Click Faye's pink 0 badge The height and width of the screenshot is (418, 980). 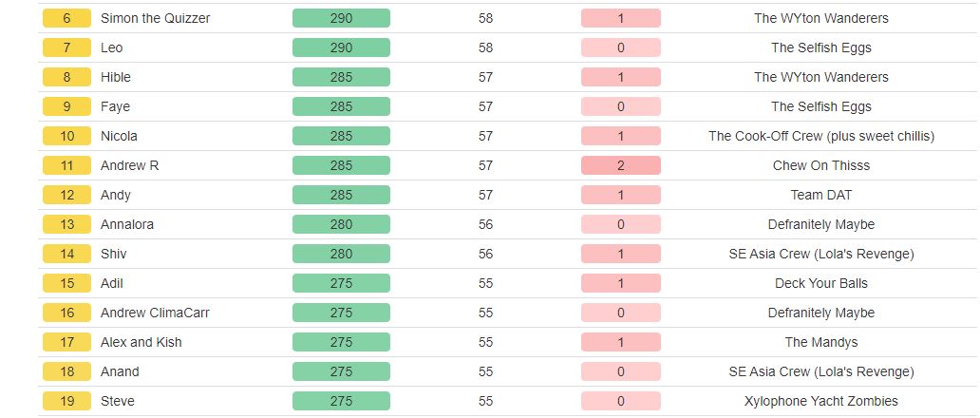tap(621, 106)
